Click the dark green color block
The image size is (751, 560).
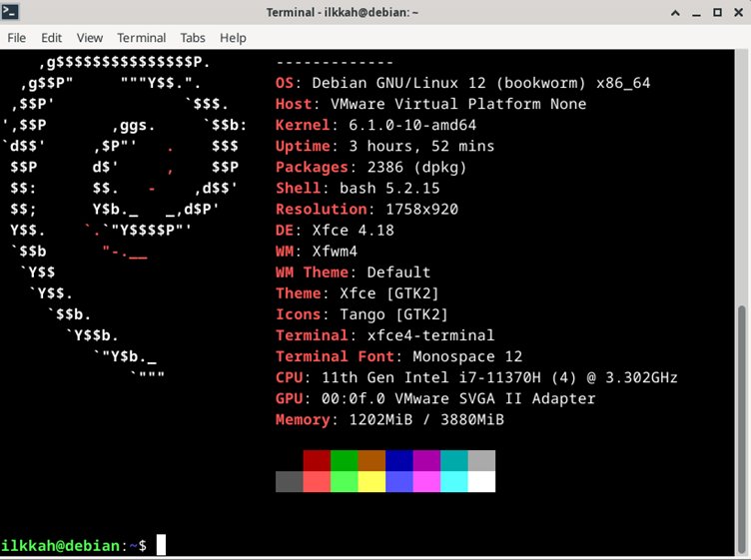pyautogui.click(x=345, y=460)
